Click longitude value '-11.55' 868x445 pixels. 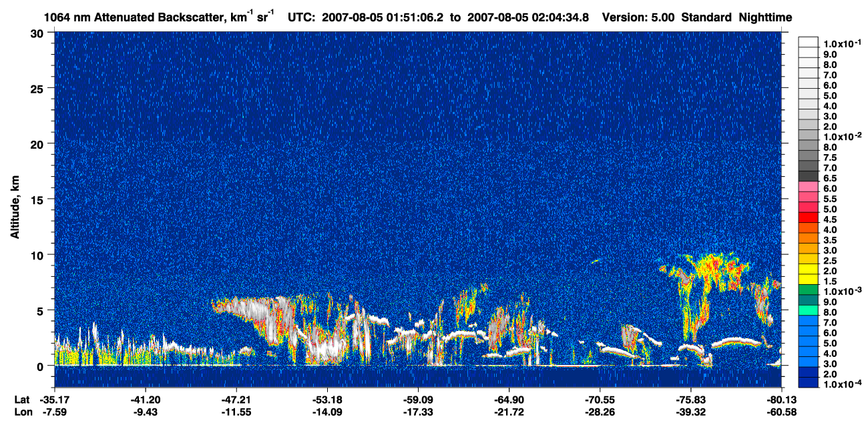[x=236, y=412]
